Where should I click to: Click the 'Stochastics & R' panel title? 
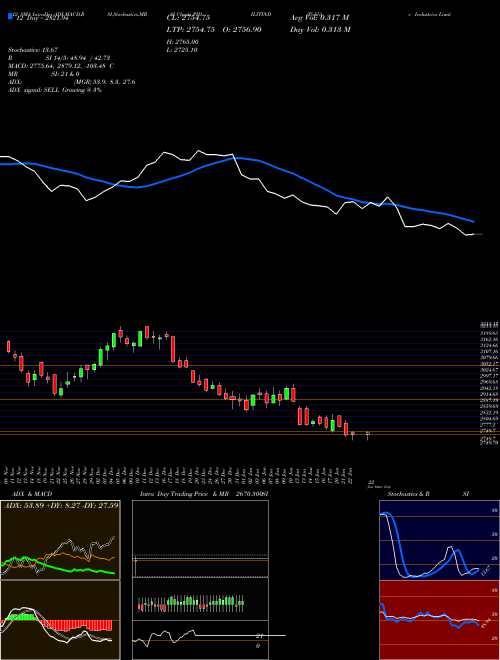[408, 494]
